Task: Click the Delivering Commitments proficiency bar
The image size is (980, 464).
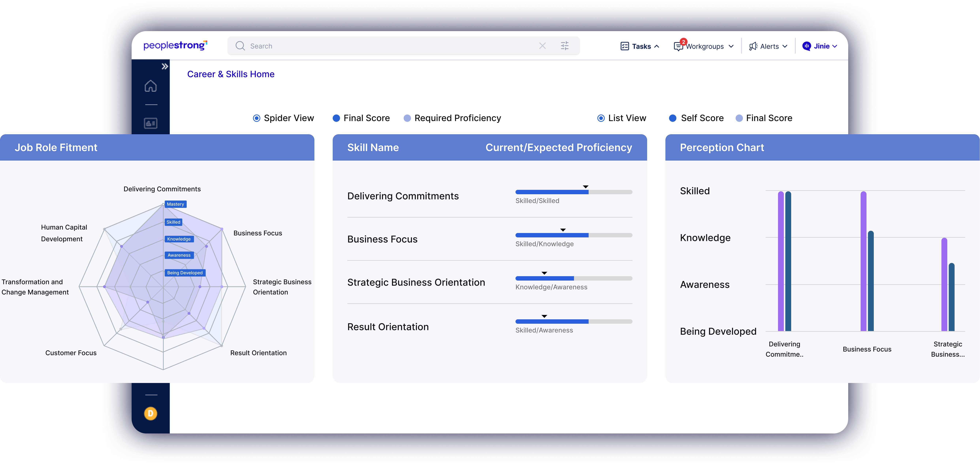Action: 574,192
